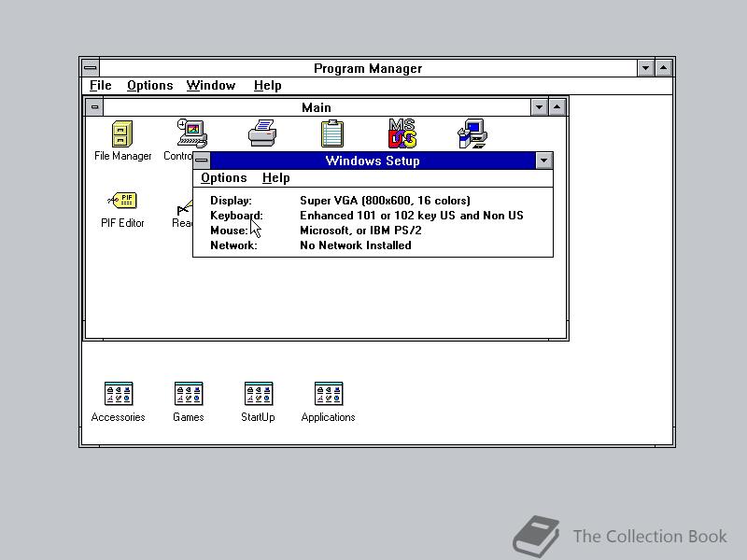
Task: Open Program Manager's Options menu
Action: click(x=149, y=85)
